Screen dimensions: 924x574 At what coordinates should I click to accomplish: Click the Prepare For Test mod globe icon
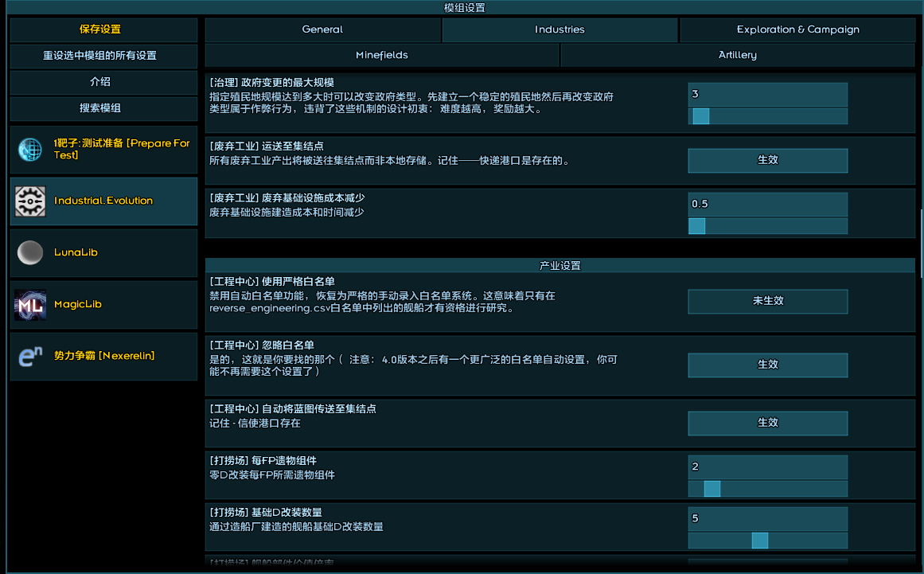pos(30,149)
